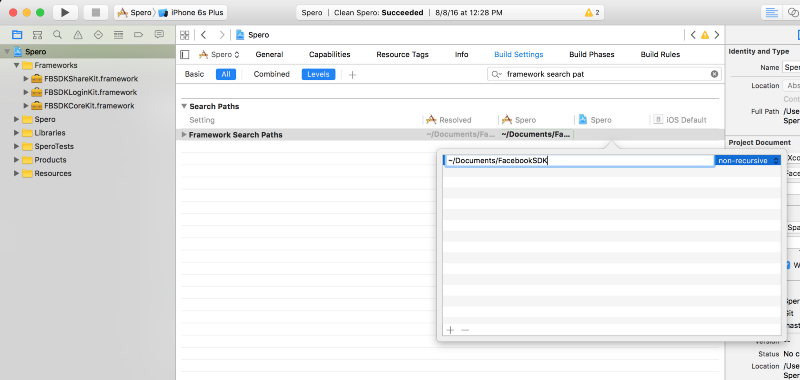Run the project with the Play button
800x380 pixels.
pyautogui.click(x=65, y=12)
